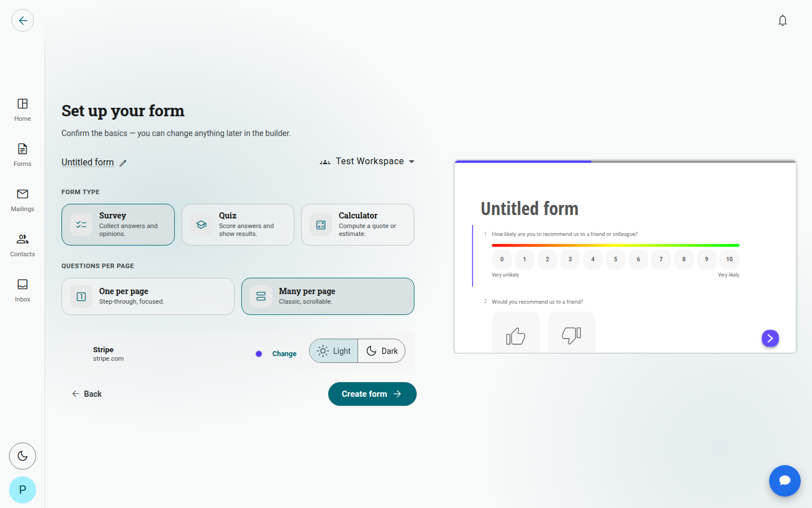Open the P profile avatar
812x508 pixels.
23,490
